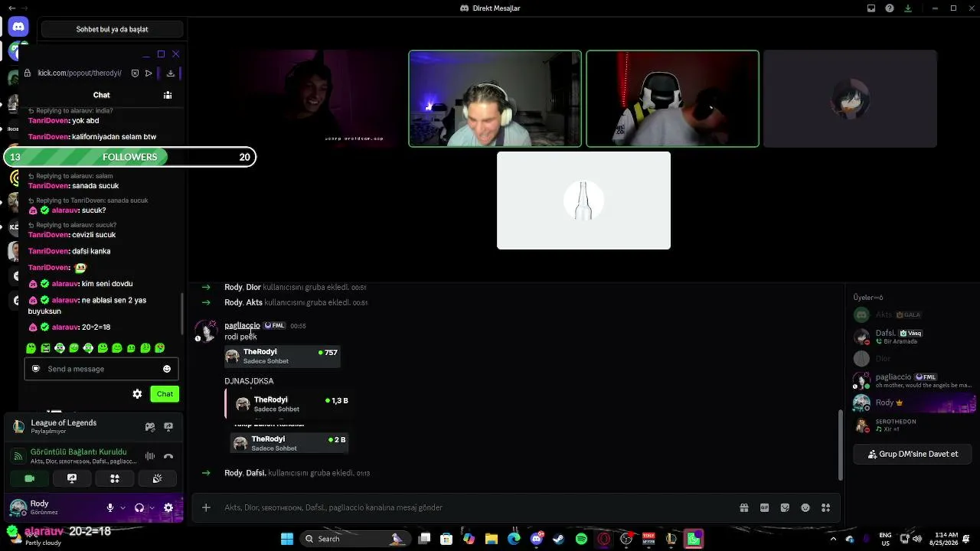Open the sticker picker

click(x=785, y=507)
